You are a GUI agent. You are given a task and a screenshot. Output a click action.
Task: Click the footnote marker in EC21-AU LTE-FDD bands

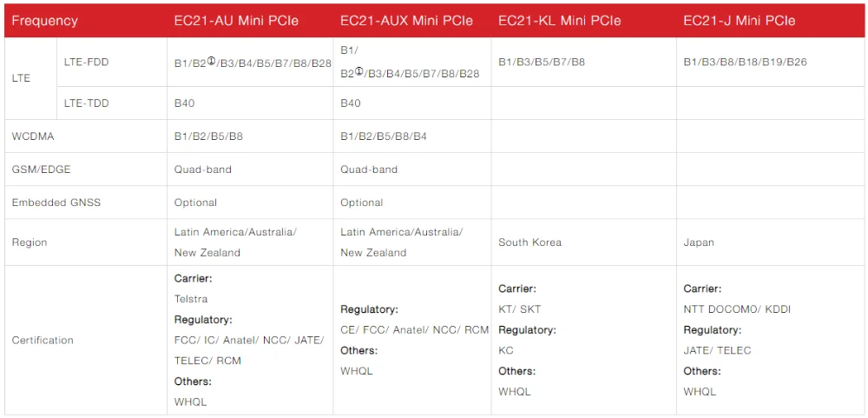pyautogui.click(x=211, y=60)
